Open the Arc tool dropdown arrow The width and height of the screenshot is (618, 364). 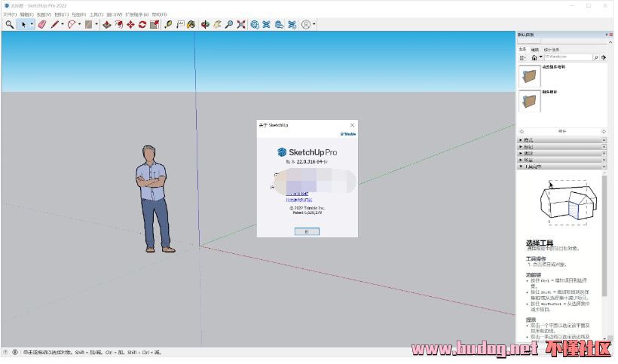[x=80, y=24]
